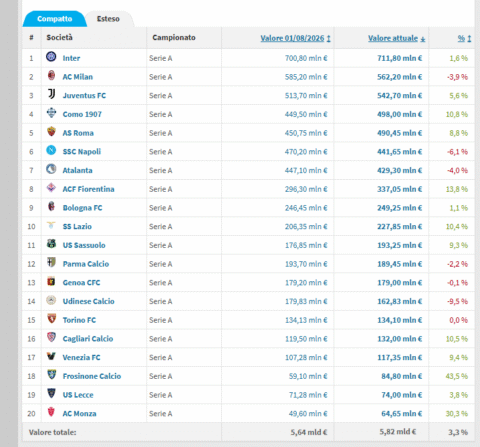Image resolution: width=480 pixels, height=447 pixels.
Task: Click AC Milan's value 562,20 mln €
Action: [x=400, y=77]
